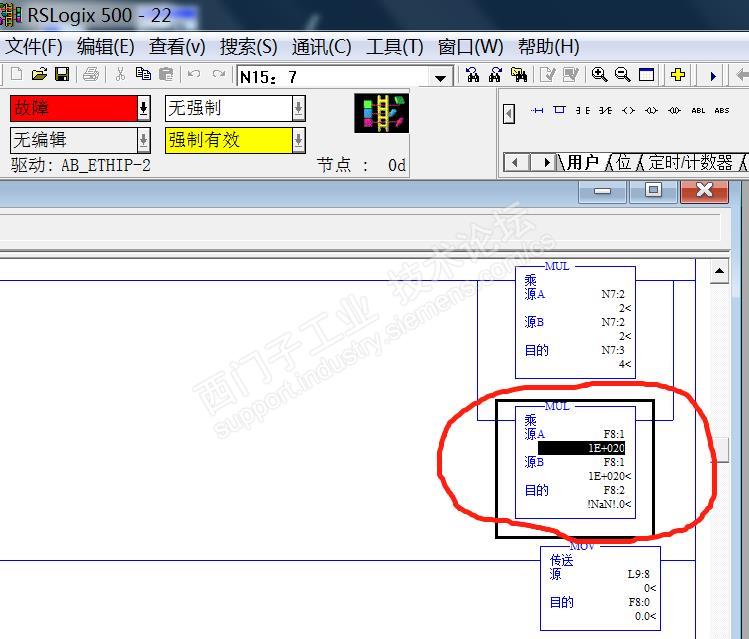
Task: Switch to the 位 instruction tab
Action: click(623, 162)
